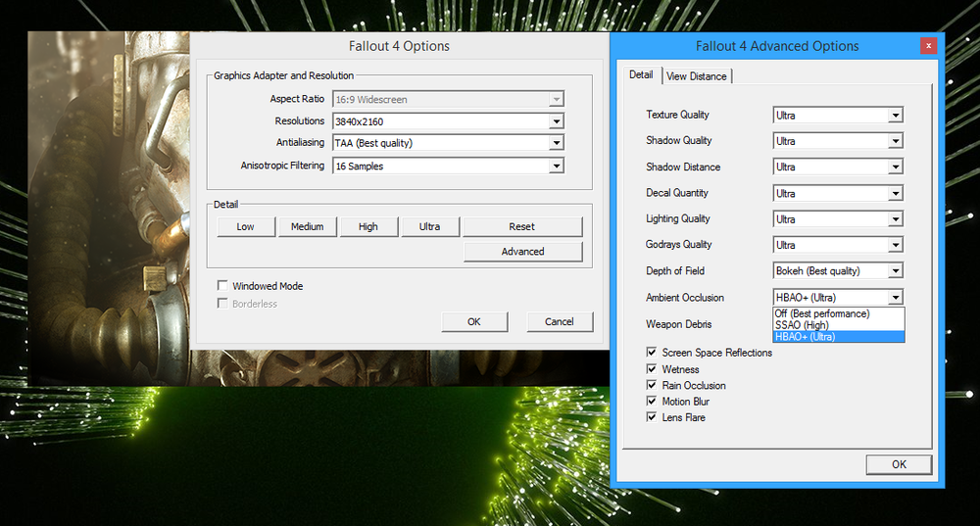Cancel the Fallout 4 Options dialog
Image resolution: width=980 pixels, height=526 pixels.
[560, 321]
